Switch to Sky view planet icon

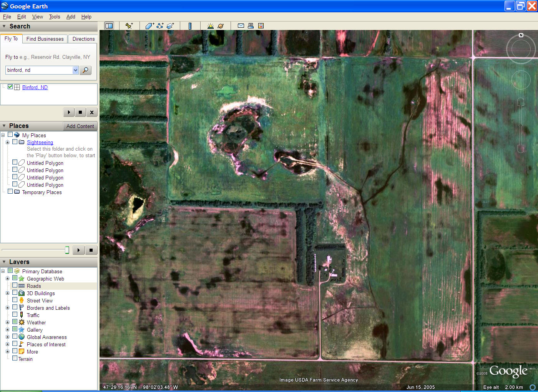221,26
